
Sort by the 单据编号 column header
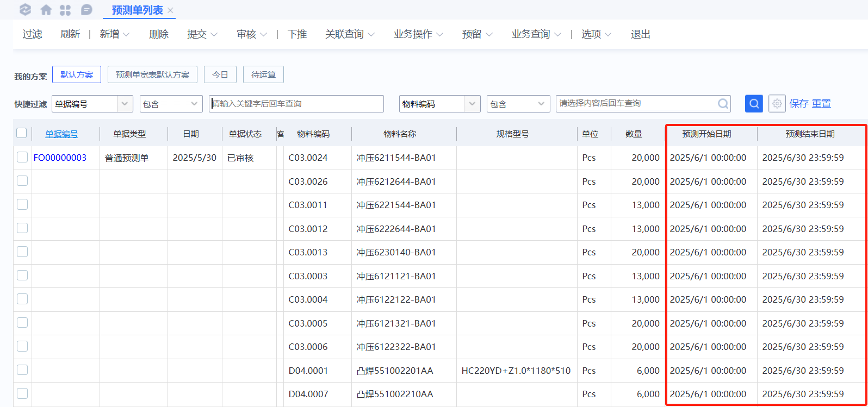61,134
